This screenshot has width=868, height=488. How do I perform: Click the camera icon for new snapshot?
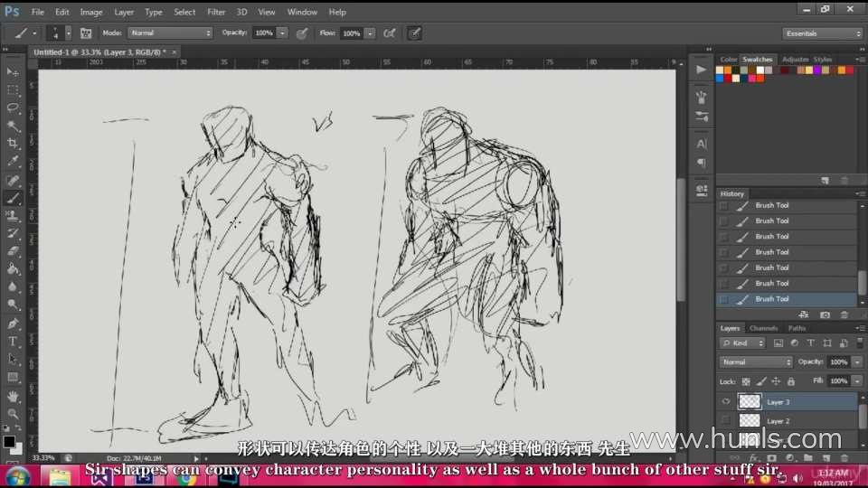pyautogui.click(x=825, y=314)
